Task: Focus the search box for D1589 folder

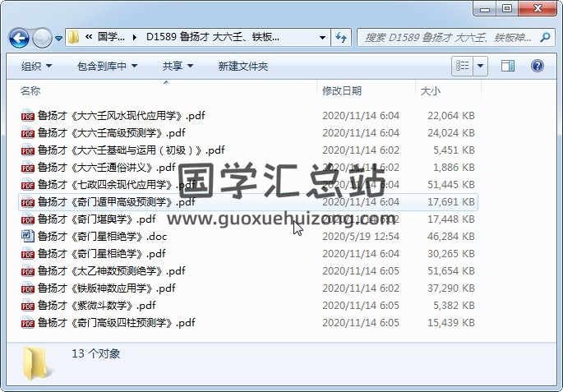Action: [x=456, y=37]
